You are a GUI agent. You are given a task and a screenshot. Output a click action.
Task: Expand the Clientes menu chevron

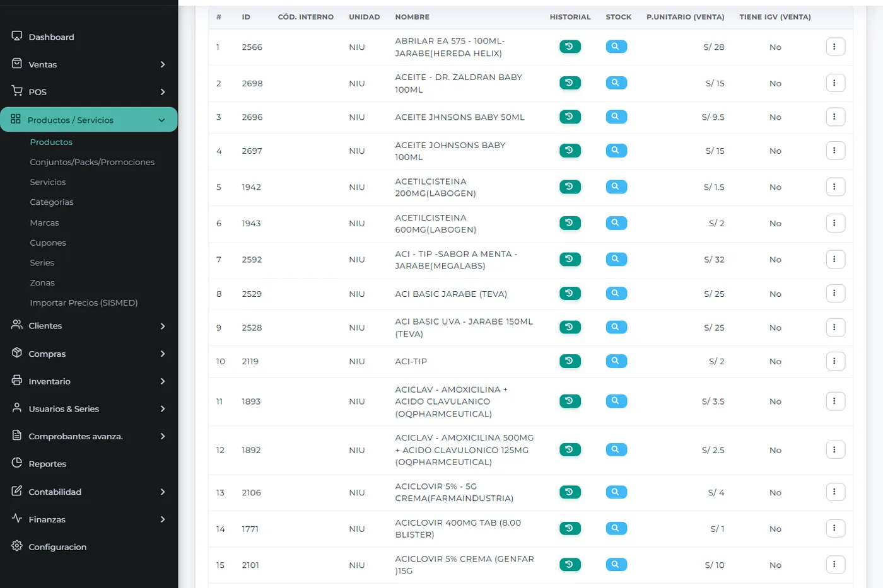163,326
